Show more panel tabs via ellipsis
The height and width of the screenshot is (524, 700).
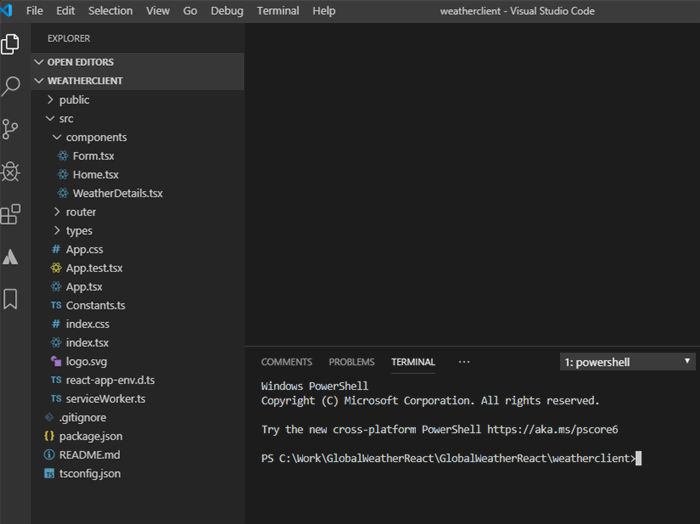(464, 362)
